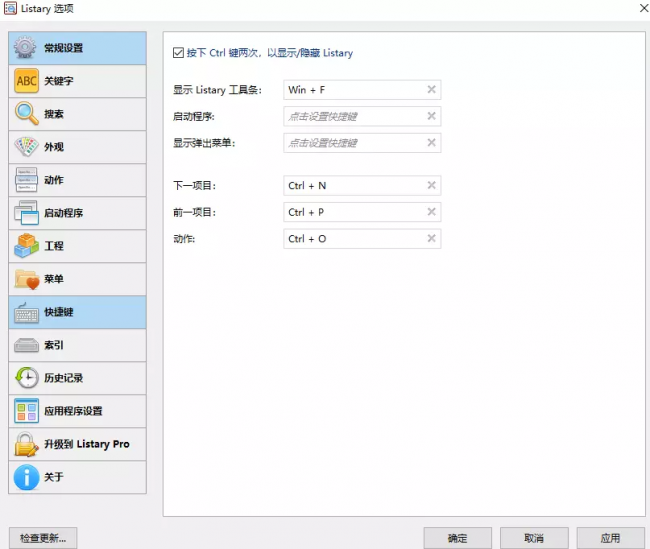Image resolution: width=650 pixels, height=549 pixels.
Task: Select the ABC icon for 关键字
Action: click(x=27, y=80)
